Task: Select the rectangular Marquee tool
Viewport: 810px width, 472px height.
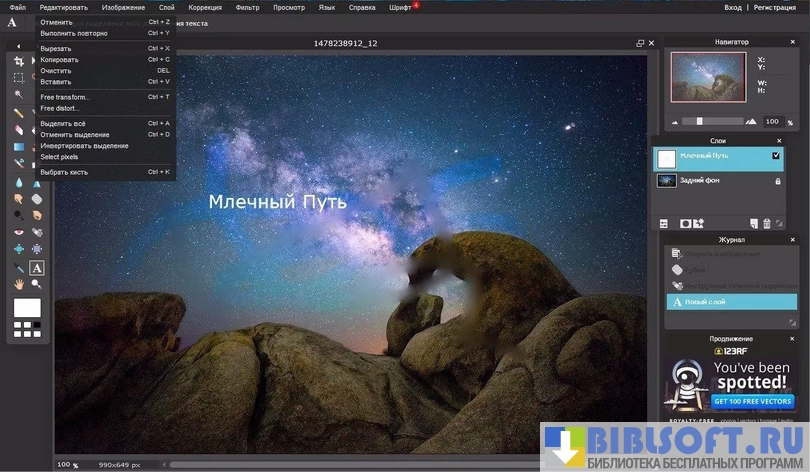Action: click(x=18, y=77)
